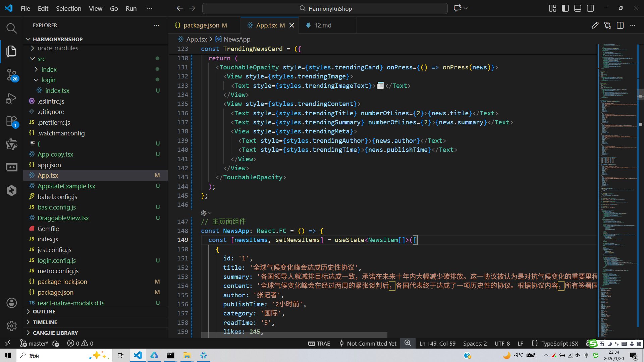Toggle the secondary side bar visibility
The height and width of the screenshot is (362, 644).
(590, 8)
